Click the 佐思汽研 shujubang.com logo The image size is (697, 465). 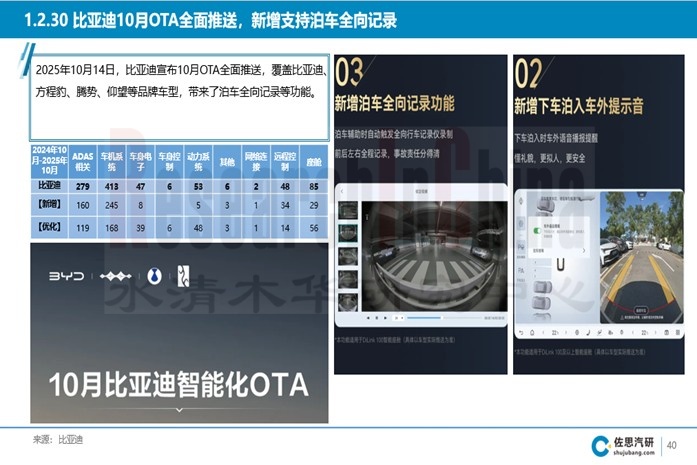(623, 446)
